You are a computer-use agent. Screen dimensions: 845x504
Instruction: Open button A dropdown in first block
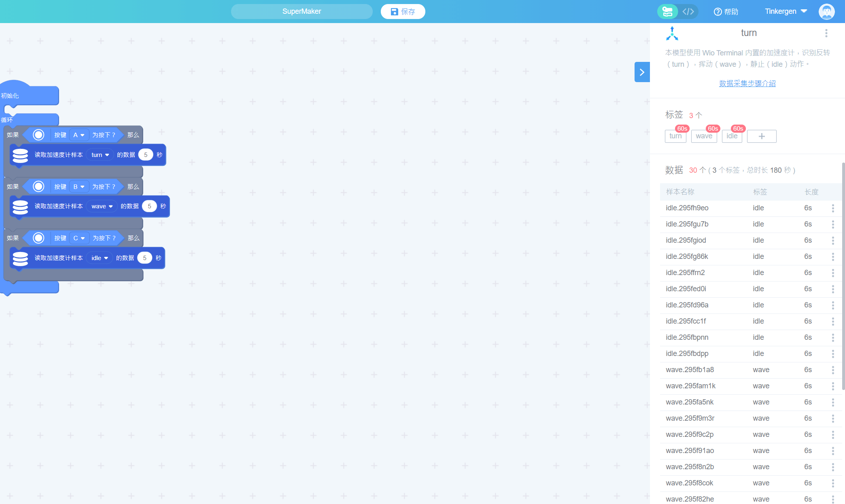click(x=79, y=135)
